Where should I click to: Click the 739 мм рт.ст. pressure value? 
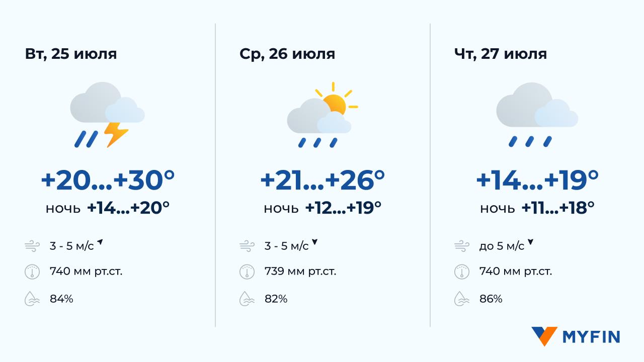(300, 272)
